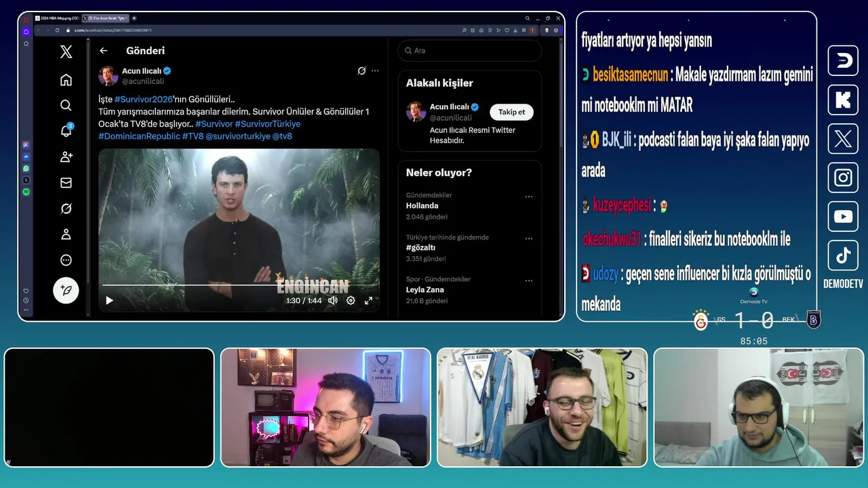Open the options menu for Leyla Zana trend

[x=529, y=281]
